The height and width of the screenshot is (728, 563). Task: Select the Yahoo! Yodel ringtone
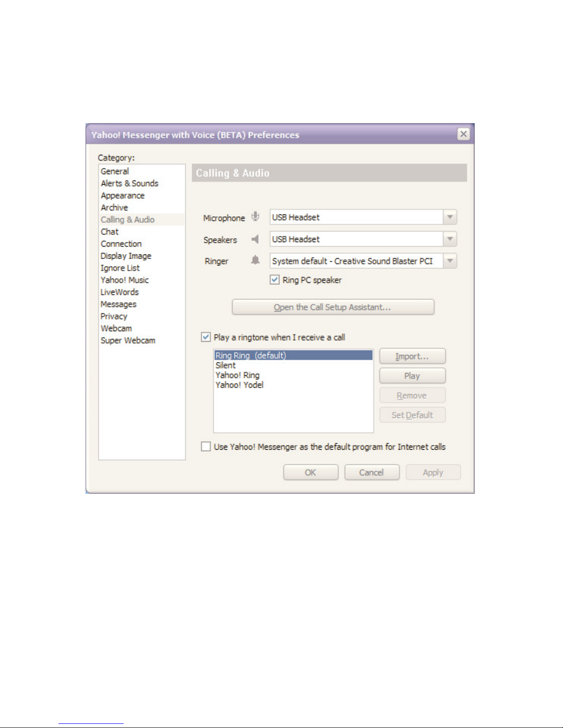point(294,385)
